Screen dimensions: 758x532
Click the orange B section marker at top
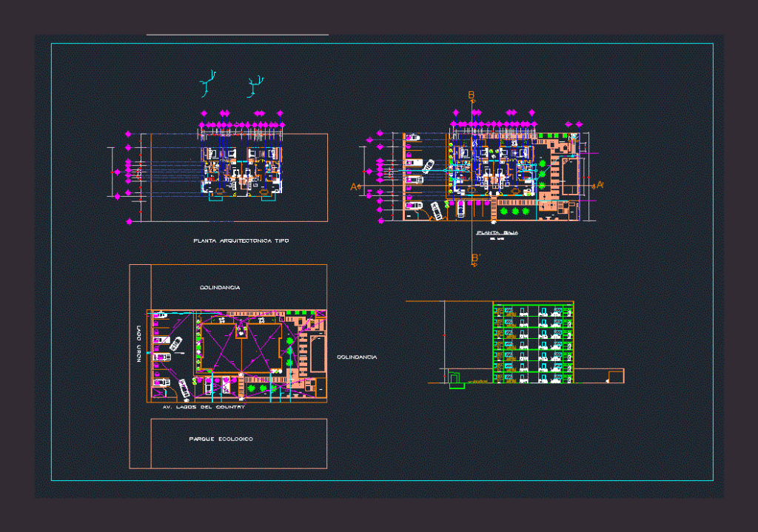tap(472, 95)
